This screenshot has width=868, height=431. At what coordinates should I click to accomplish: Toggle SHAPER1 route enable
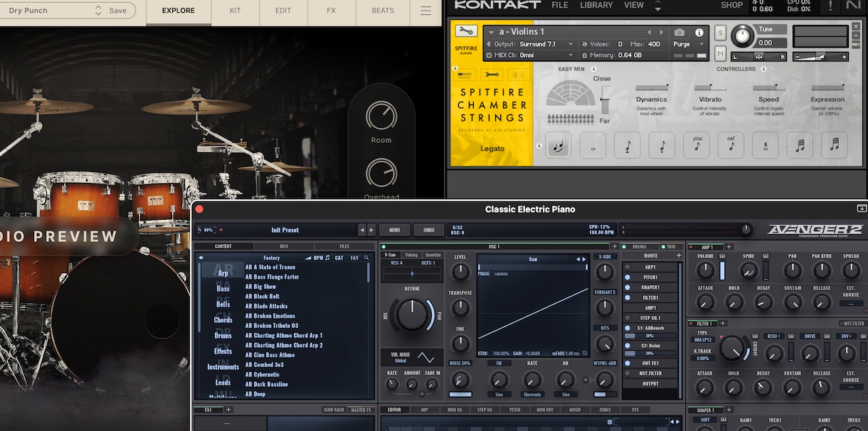point(628,287)
